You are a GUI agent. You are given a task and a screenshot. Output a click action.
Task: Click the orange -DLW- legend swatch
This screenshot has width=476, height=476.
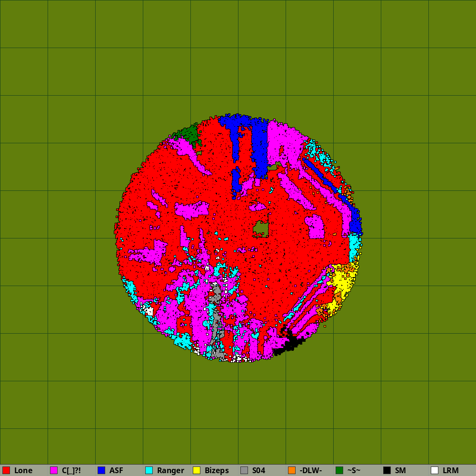(292, 470)
